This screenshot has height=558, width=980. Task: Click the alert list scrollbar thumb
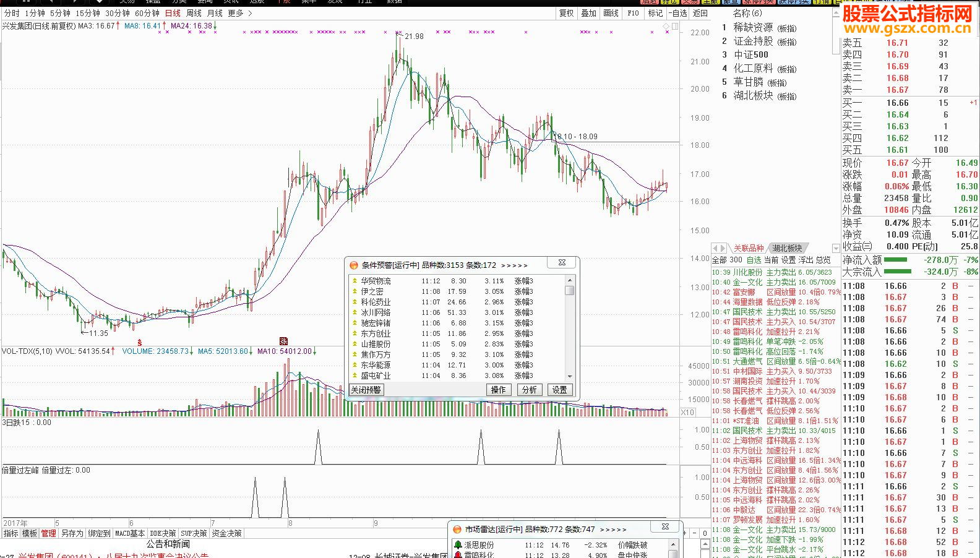tap(570, 290)
